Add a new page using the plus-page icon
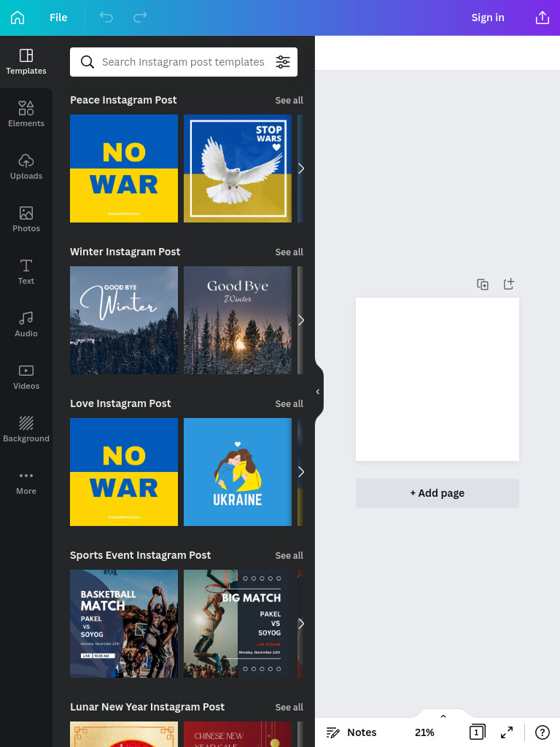560x747 pixels. pyautogui.click(x=509, y=284)
